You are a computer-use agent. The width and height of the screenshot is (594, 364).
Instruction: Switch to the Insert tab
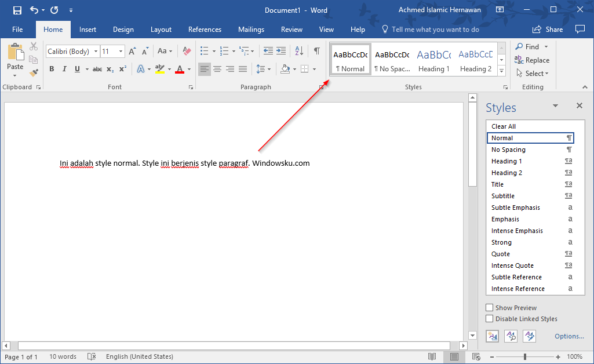[x=88, y=30]
